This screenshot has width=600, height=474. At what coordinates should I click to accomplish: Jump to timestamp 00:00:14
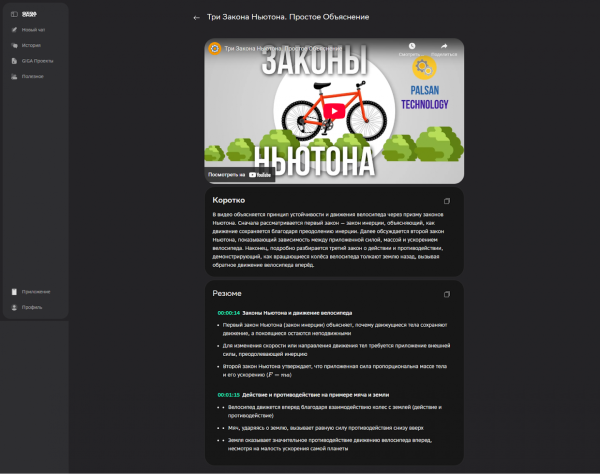[x=228, y=313]
